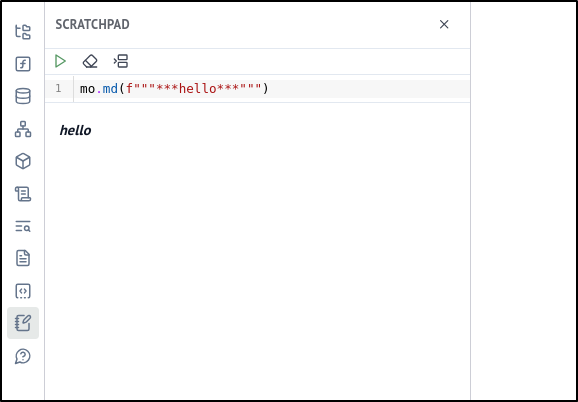Open the list search icon panel
This screenshot has width=578, height=402.
point(23,226)
